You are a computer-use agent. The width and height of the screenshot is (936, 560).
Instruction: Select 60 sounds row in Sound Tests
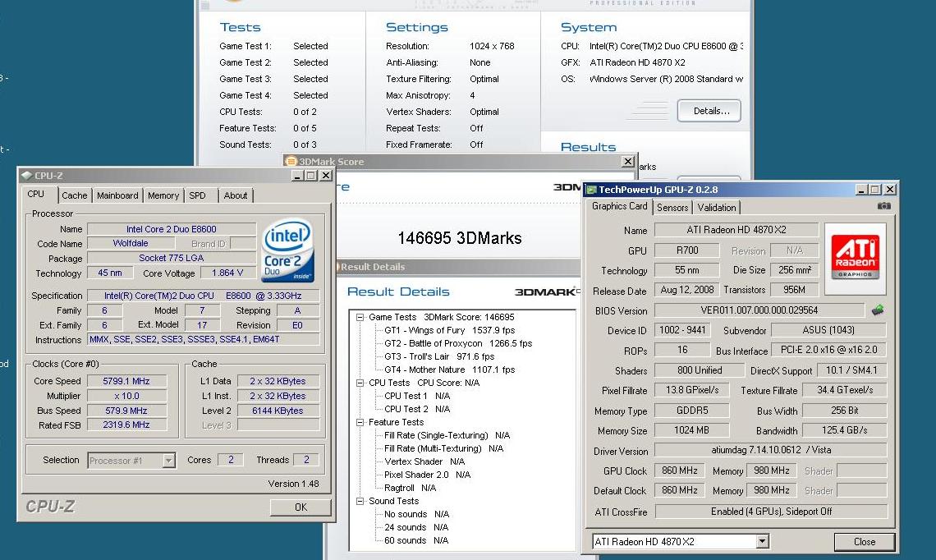415,540
